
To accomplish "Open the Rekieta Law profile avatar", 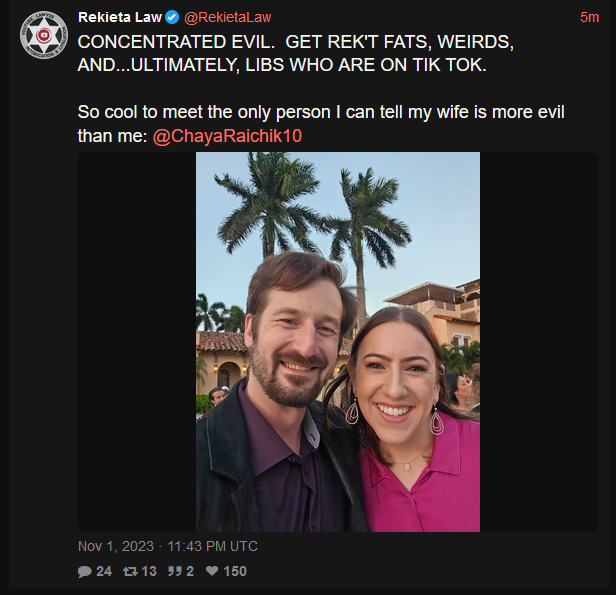I will 44,35.
